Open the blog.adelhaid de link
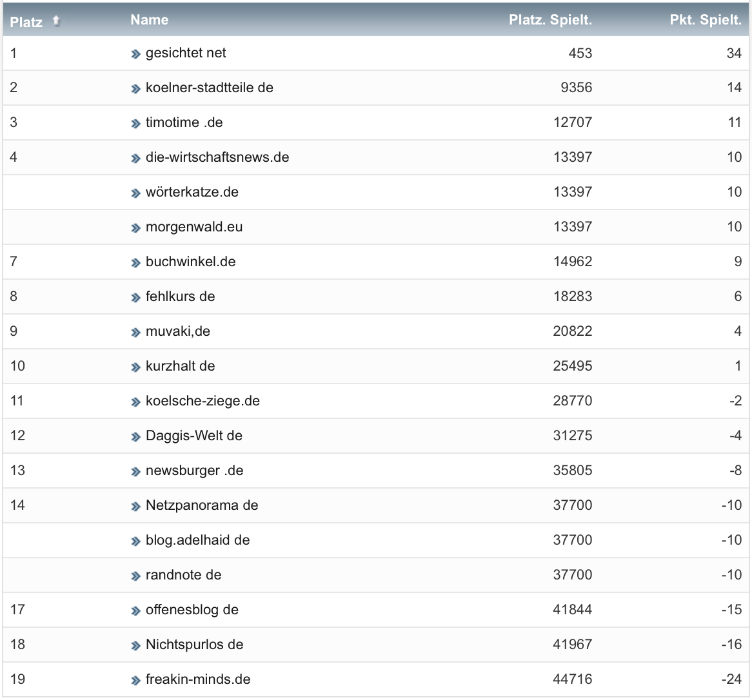Viewport: 752px width, 700px height. (x=197, y=540)
